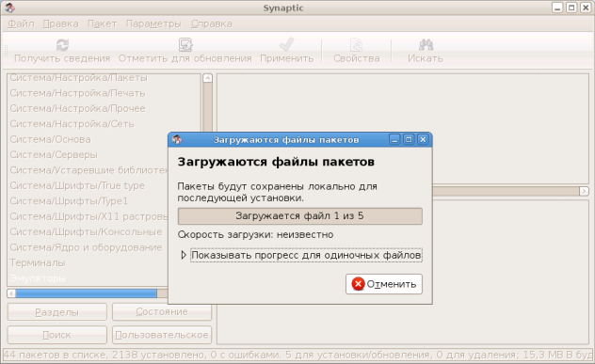Image resolution: width=595 pixels, height=364 pixels.
Task: Select Система/Устаревшие библиотеки category
Action: coord(88,170)
